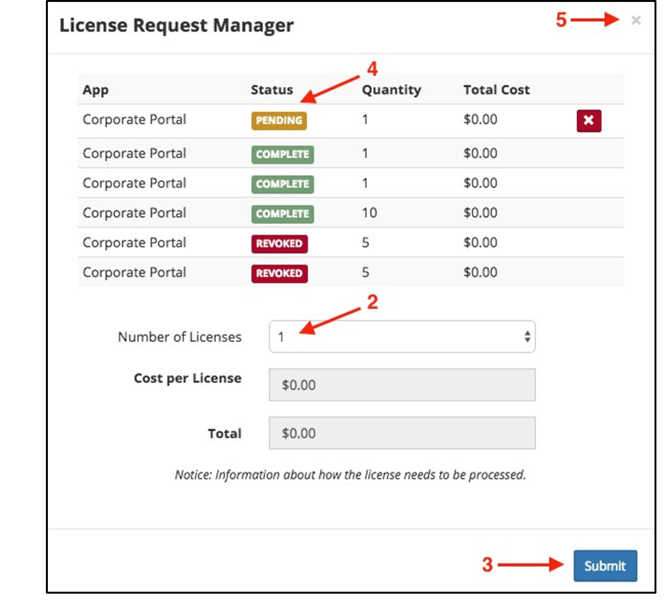Click Corporate Portal in the pending row
This screenshot has height=615, width=670.
[x=134, y=120]
